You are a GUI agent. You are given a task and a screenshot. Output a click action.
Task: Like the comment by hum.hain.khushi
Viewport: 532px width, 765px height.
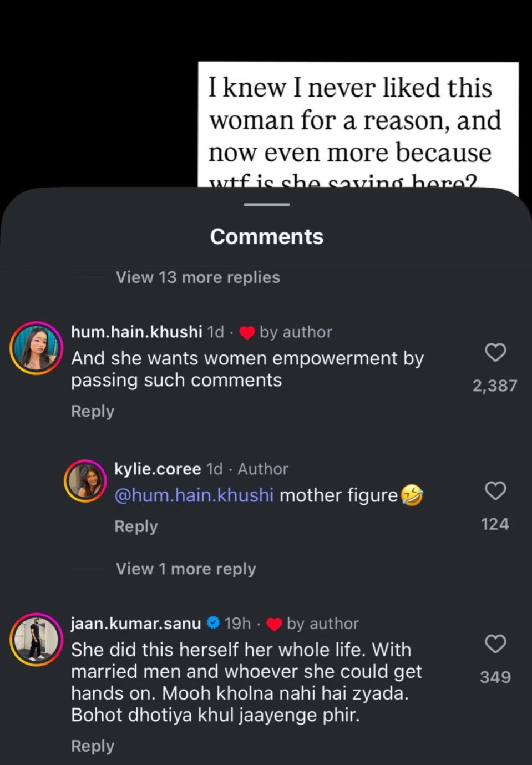coord(494,353)
